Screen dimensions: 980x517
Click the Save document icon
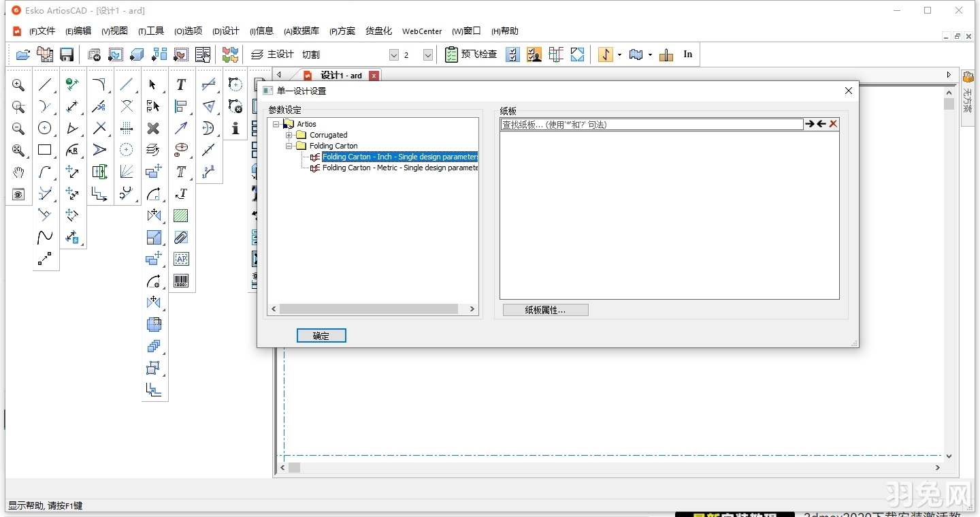pyautogui.click(x=66, y=54)
